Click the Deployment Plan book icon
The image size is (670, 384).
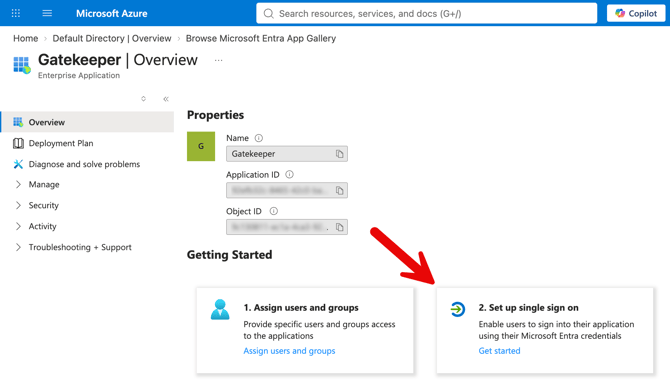[18, 144]
